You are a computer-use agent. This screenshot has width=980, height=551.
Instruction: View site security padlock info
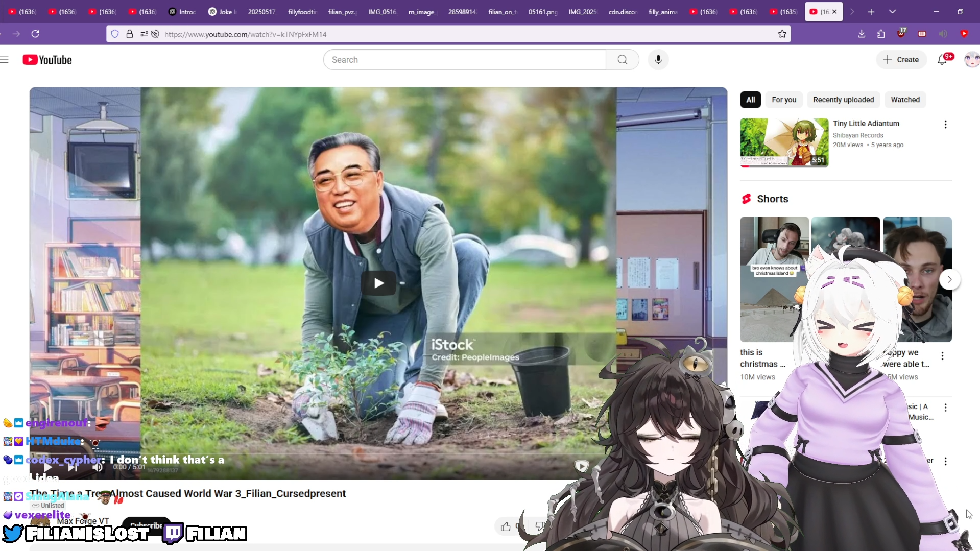[x=130, y=34]
